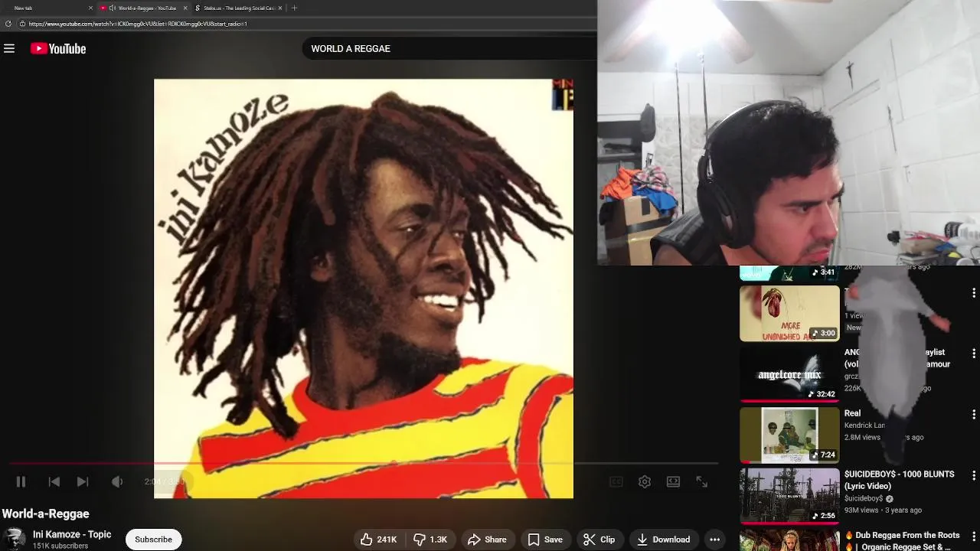Open the Ini Kamoze - Topic channel name
This screenshot has width=980, height=551.
coord(72,534)
